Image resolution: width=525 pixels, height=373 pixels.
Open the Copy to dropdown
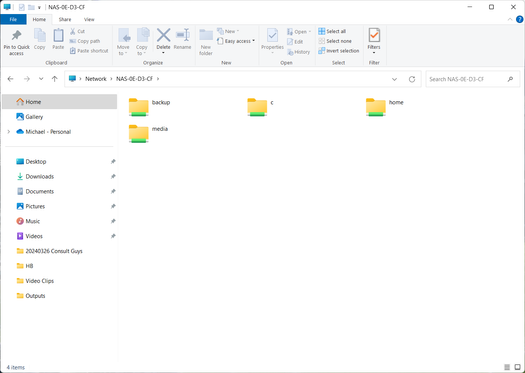[142, 42]
